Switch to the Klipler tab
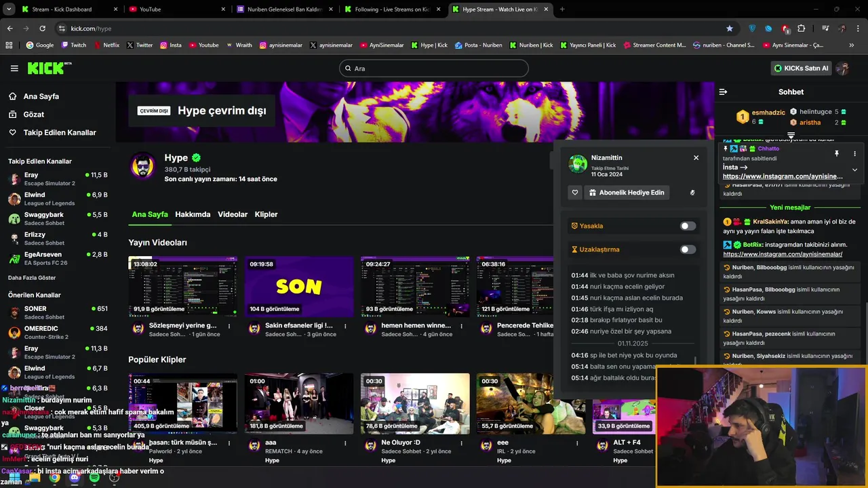The image size is (868, 488). click(x=266, y=214)
